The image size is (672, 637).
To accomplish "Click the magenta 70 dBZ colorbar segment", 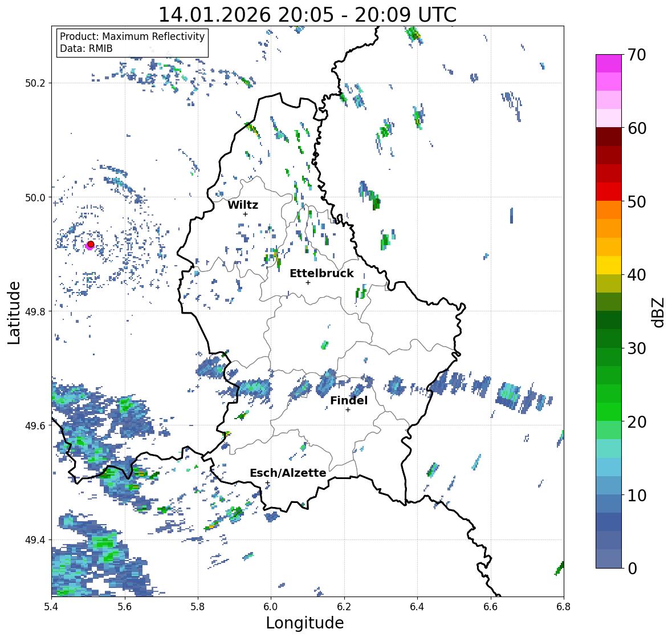I will (x=609, y=63).
